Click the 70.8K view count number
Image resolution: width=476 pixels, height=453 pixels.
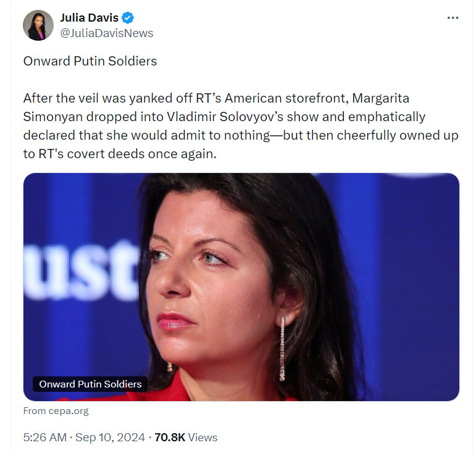coord(170,438)
